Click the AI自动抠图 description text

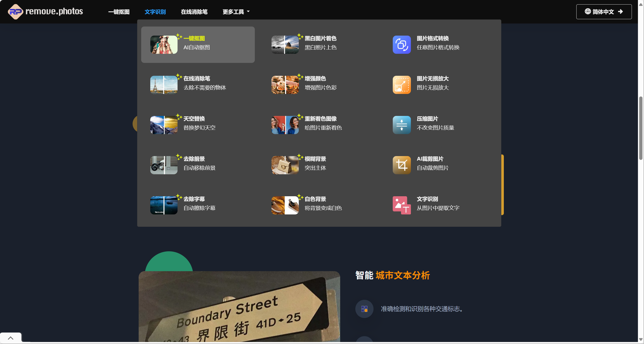[x=196, y=47]
